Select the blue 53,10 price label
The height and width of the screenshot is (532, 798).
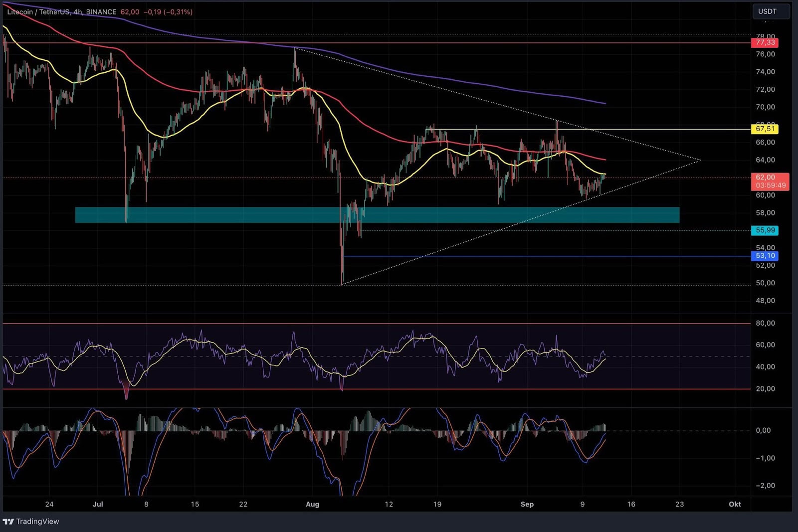click(x=765, y=256)
